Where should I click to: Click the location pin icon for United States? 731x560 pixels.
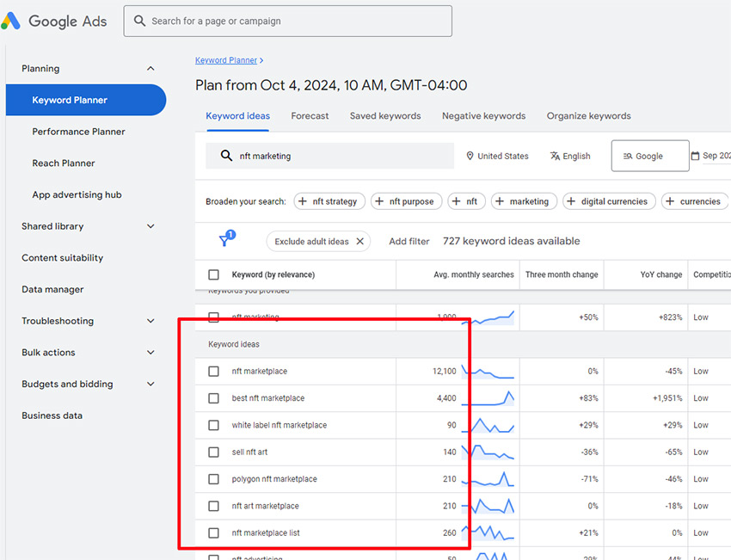[x=470, y=156]
